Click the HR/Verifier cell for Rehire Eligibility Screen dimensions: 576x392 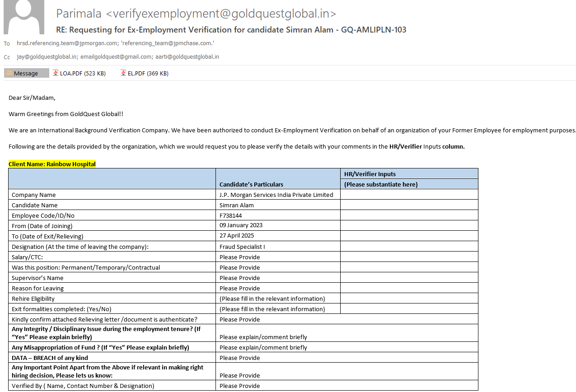tap(409, 299)
